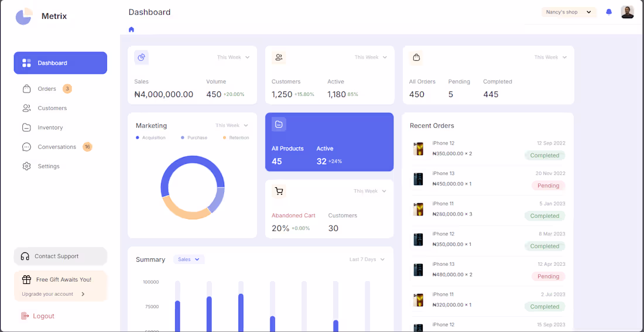This screenshot has height=332, width=644.
Task: Toggle the Retention legend item
Action: (x=236, y=138)
